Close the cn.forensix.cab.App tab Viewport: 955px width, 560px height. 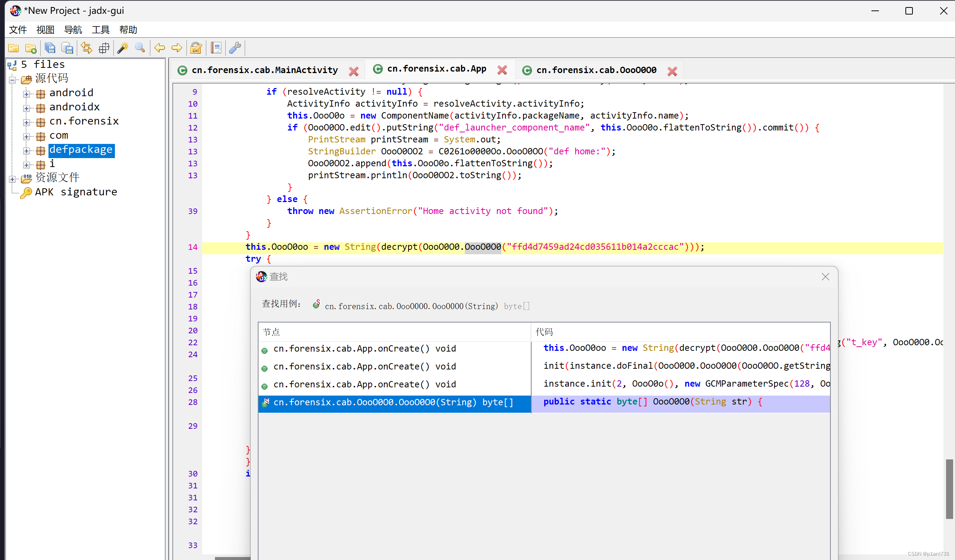tap(502, 70)
